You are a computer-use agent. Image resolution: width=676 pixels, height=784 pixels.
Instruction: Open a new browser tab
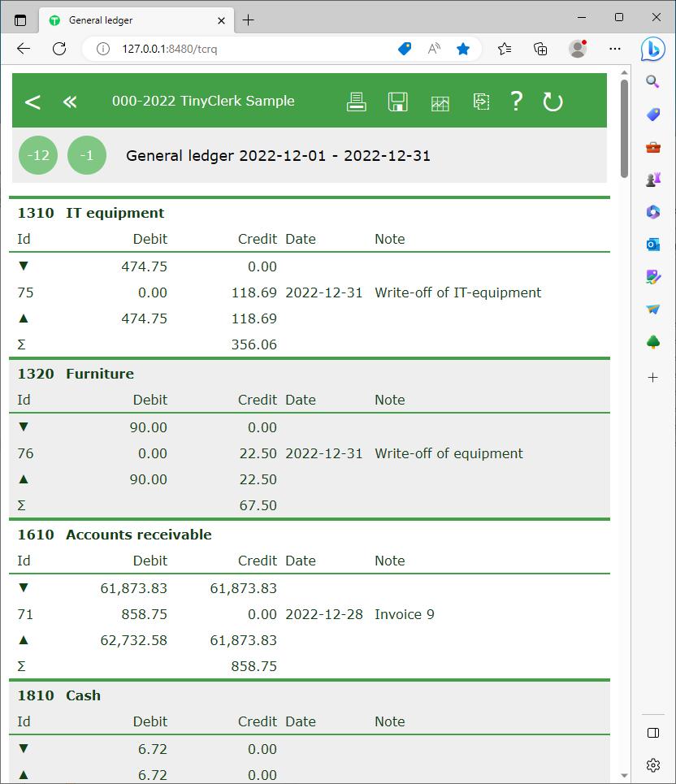point(249,20)
